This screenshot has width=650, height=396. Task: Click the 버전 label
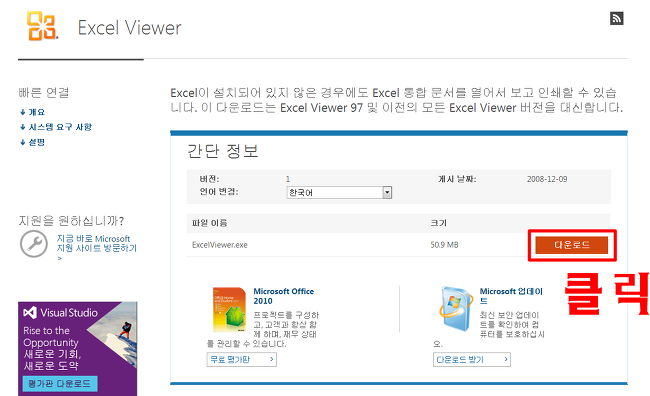pos(209,179)
